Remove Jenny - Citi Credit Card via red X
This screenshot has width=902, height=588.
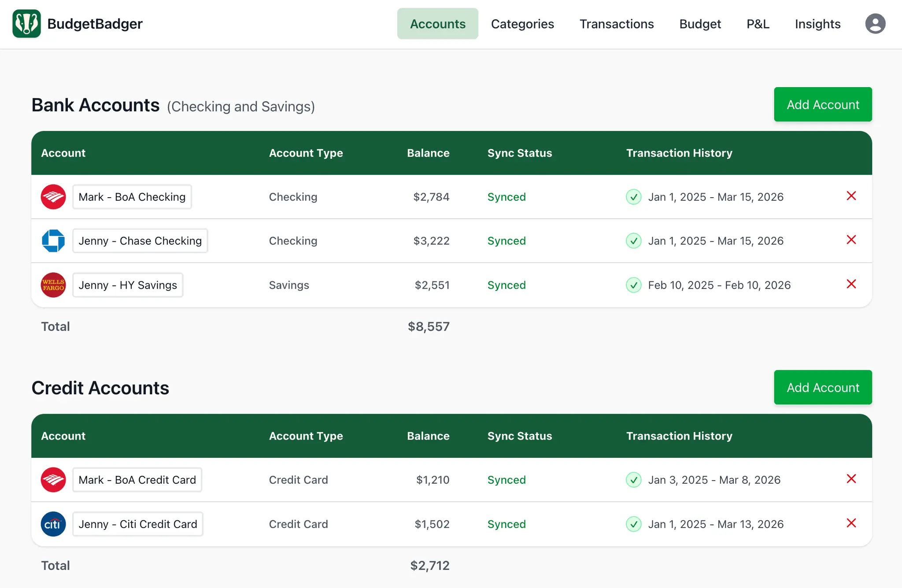click(851, 523)
